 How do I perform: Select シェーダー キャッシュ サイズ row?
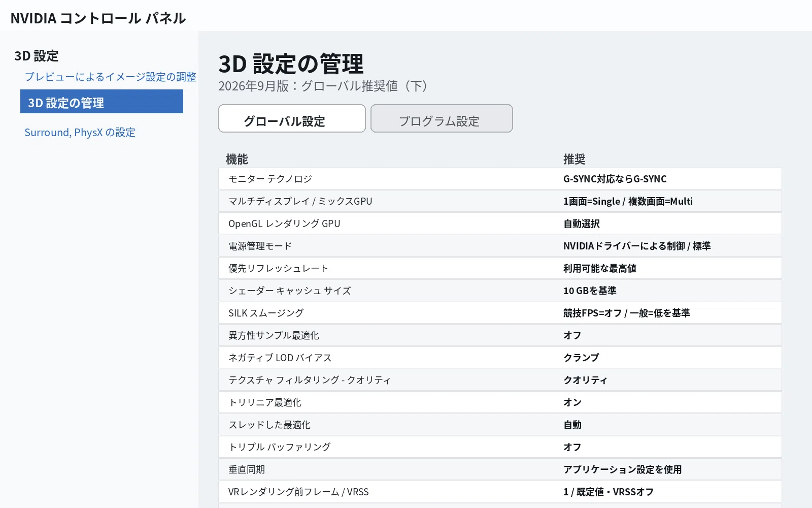(500, 291)
